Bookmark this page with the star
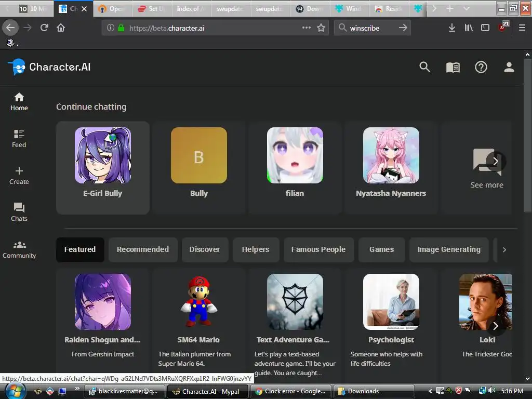532x399 pixels. click(x=321, y=28)
